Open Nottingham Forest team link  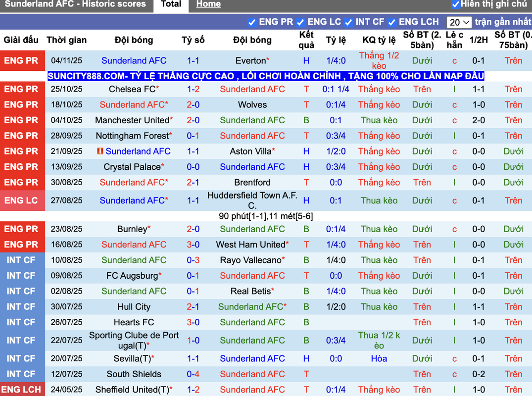click(132, 136)
